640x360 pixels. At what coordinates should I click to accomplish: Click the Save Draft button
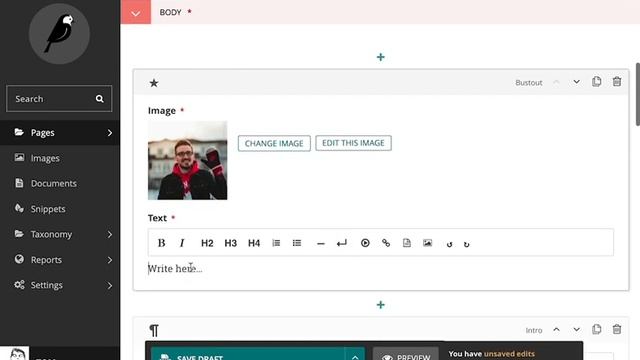pyautogui.click(x=248, y=354)
